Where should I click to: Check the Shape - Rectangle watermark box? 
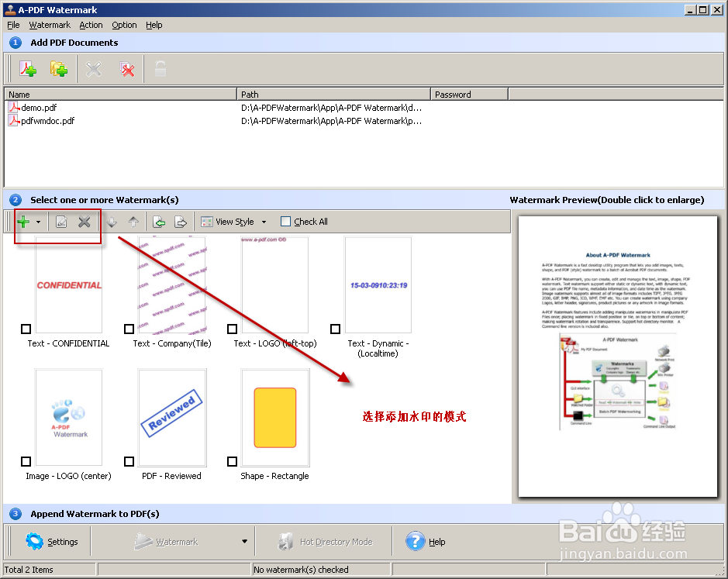(232, 461)
